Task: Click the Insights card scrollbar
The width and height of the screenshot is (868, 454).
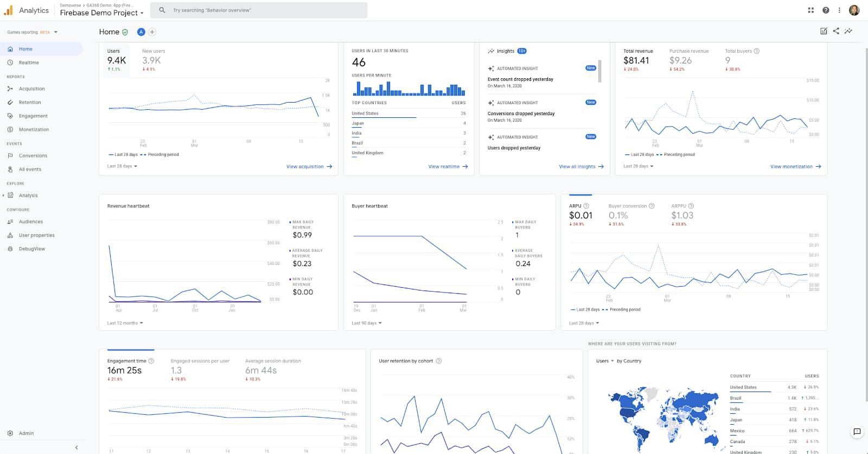Action: 599,71
